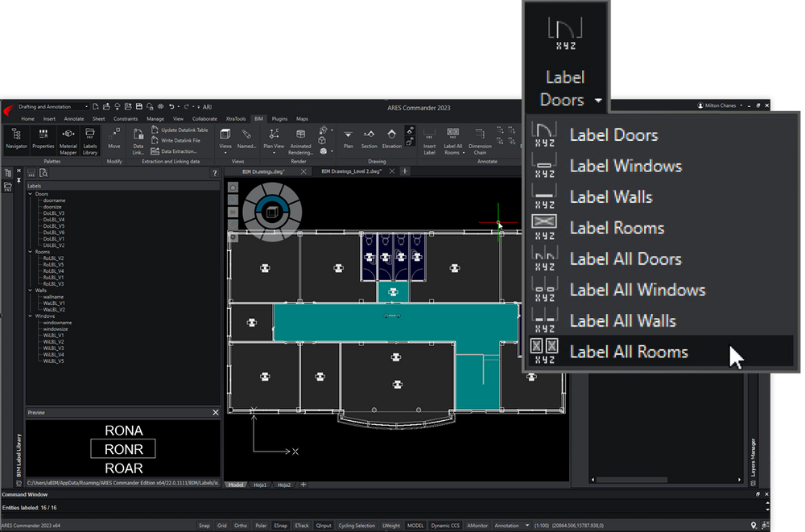The height and width of the screenshot is (532, 805).
Task: Choose Label Walls from menu
Action: (x=661, y=196)
